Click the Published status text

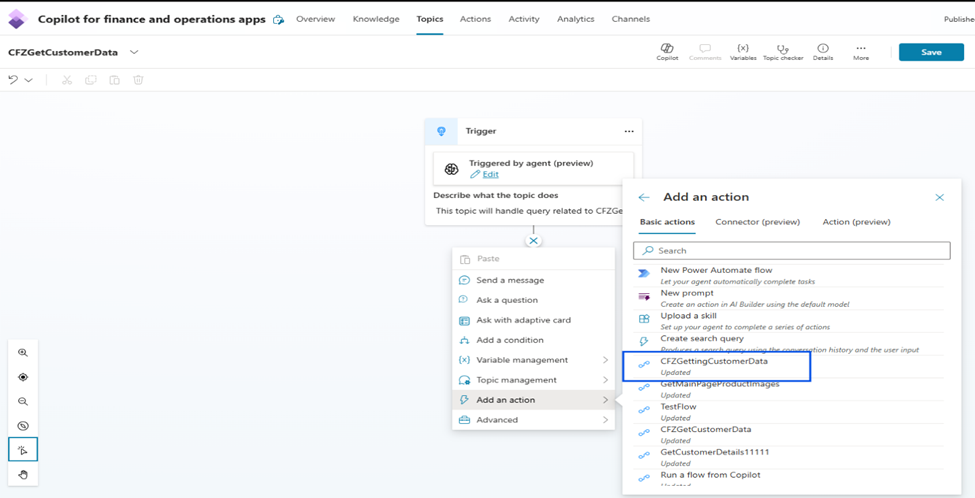click(x=959, y=19)
